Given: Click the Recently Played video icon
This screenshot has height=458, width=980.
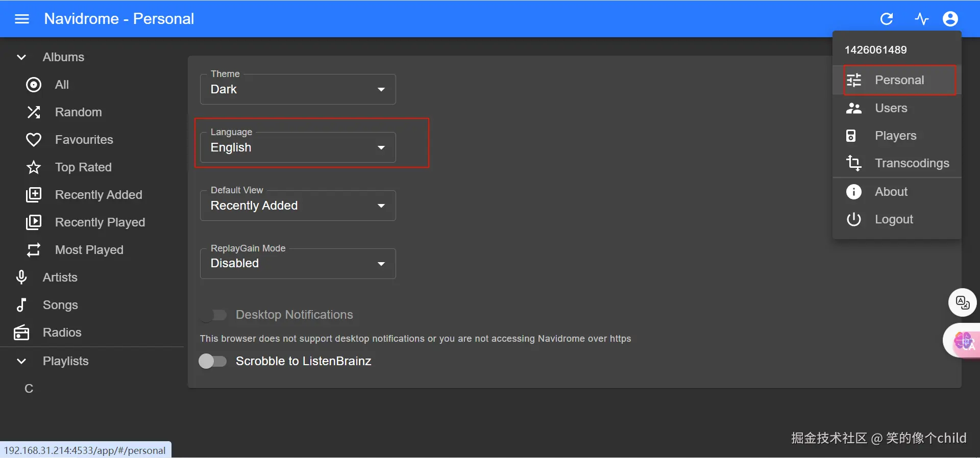Looking at the screenshot, I should (34, 222).
